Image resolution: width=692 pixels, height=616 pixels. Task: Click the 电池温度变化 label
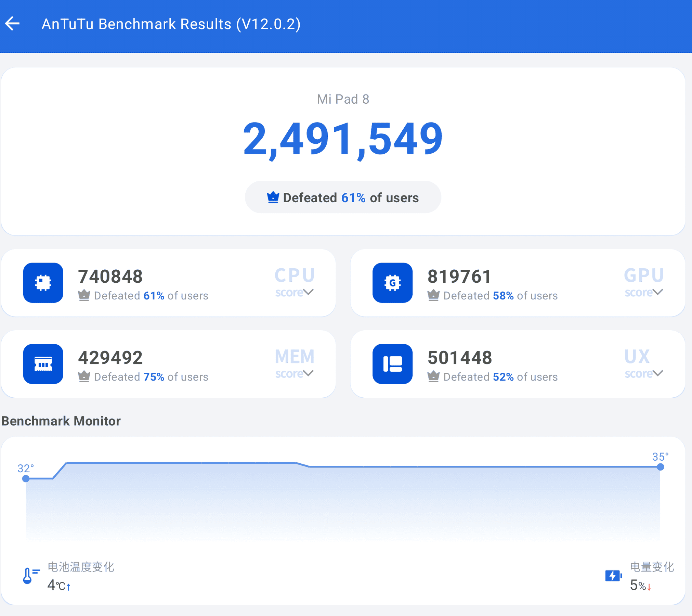point(81,567)
